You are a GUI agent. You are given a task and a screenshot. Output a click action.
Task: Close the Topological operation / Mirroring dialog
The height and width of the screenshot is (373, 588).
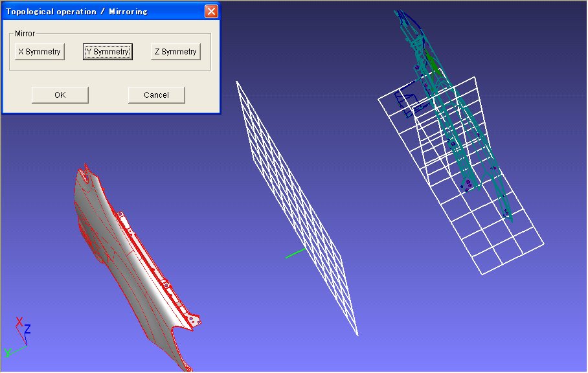click(211, 11)
